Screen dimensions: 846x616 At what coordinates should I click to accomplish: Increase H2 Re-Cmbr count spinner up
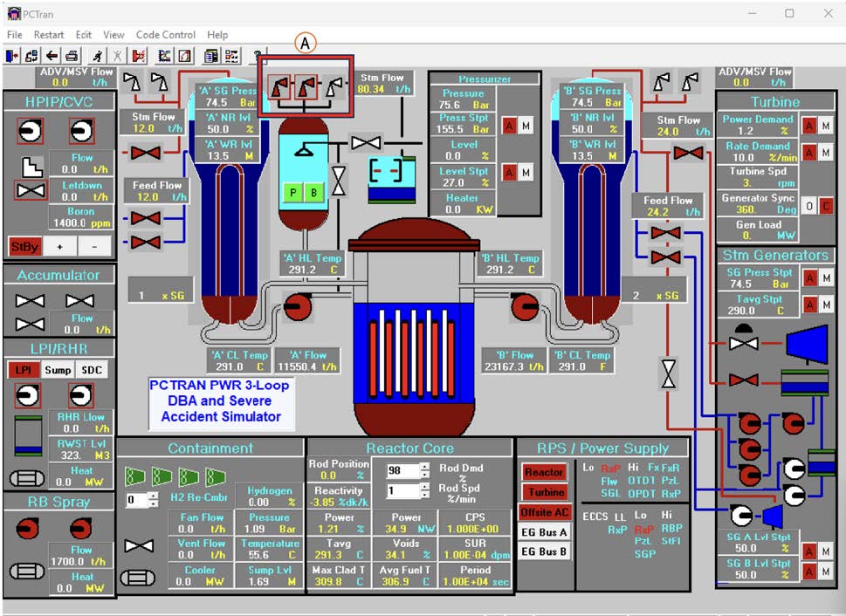click(x=154, y=496)
